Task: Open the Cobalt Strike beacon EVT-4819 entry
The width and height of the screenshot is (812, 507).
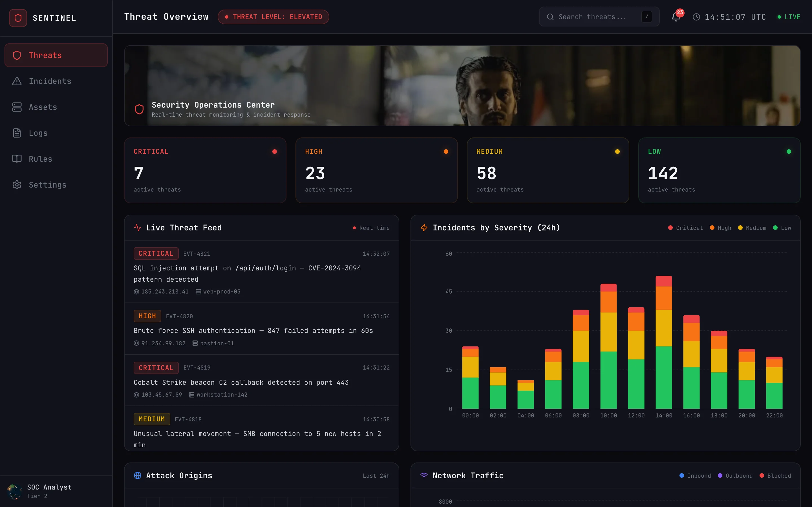Action: click(261, 380)
